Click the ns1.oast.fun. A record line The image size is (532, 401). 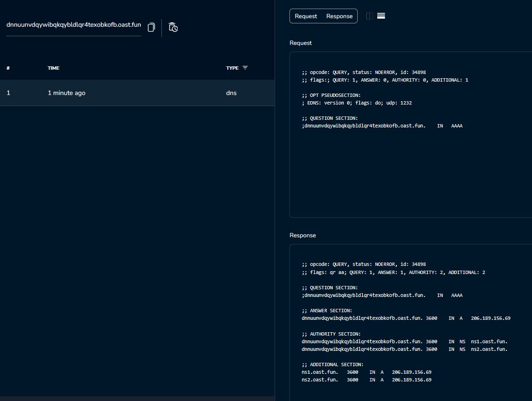(x=366, y=372)
